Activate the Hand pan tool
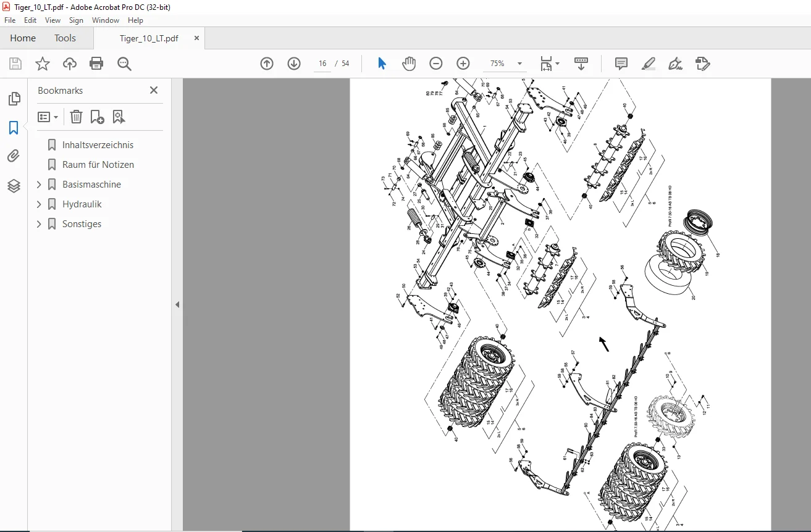The height and width of the screenshot is (532, 811). click(x=409, y=64)
